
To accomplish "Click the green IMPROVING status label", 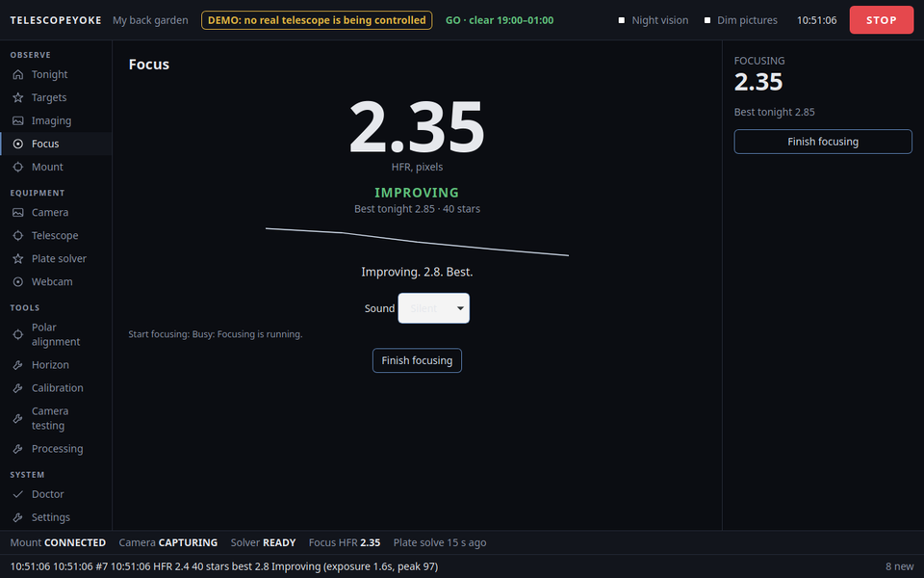I will point(417,193).
